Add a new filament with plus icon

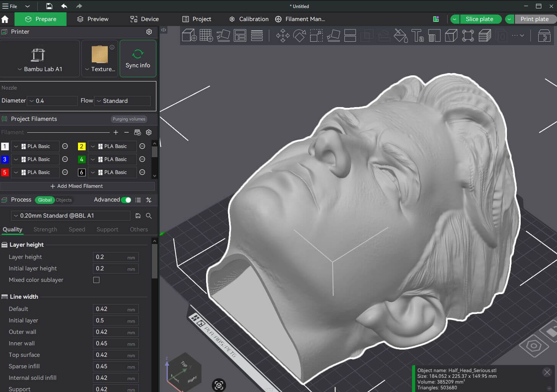[x=116, y=132]
